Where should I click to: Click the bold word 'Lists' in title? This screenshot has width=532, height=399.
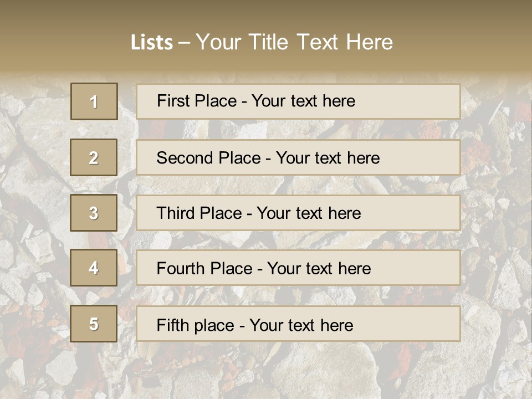point(152,43)
